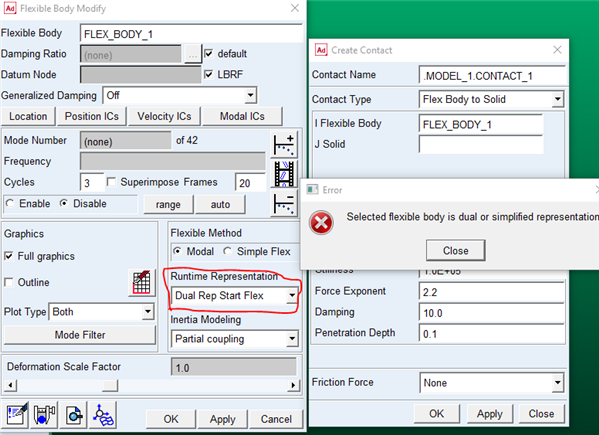Click the document info icon, bottom toolbar
Screen dimensions: 599x435
click(74, 415)
